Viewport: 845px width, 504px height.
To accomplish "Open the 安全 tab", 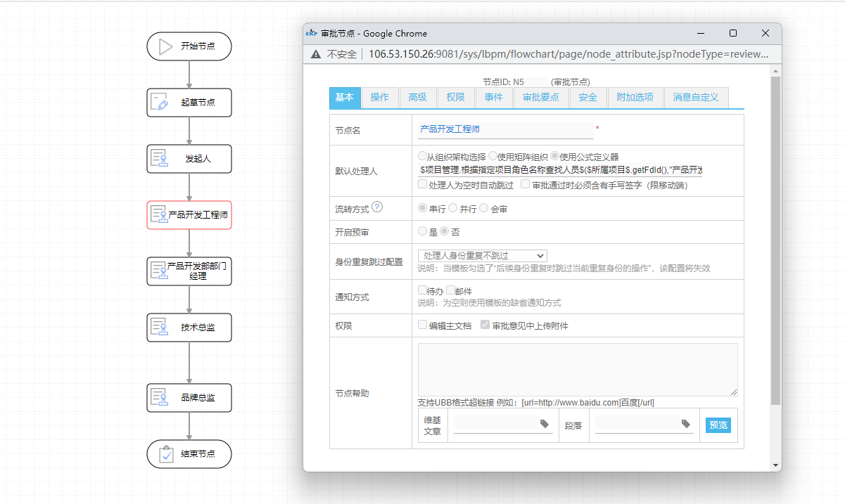I will [588, 98].
